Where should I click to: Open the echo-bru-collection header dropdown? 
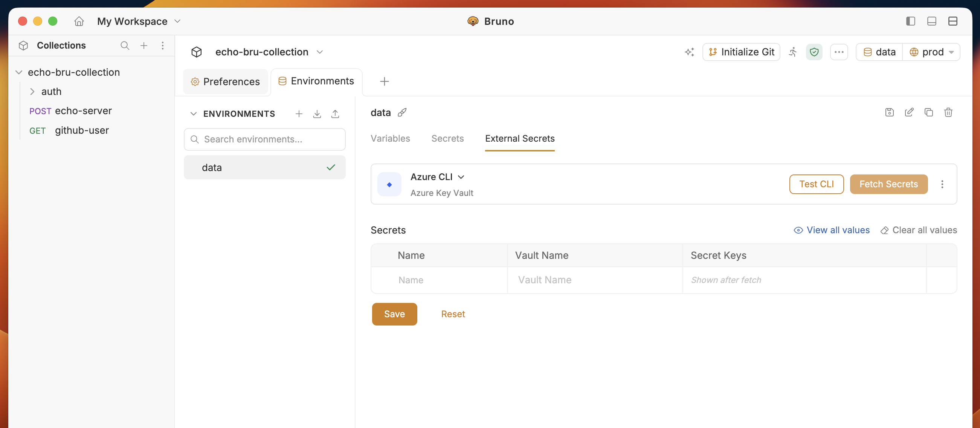(x=319, y=52)
